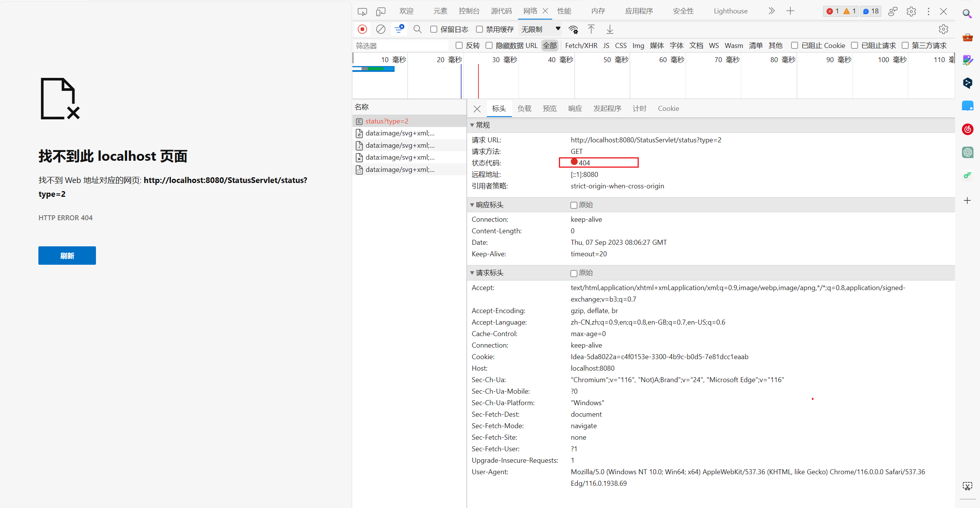
Task: Click the export HAR download arrow icon
Action: pyautogui.click(x=610, y=29)
